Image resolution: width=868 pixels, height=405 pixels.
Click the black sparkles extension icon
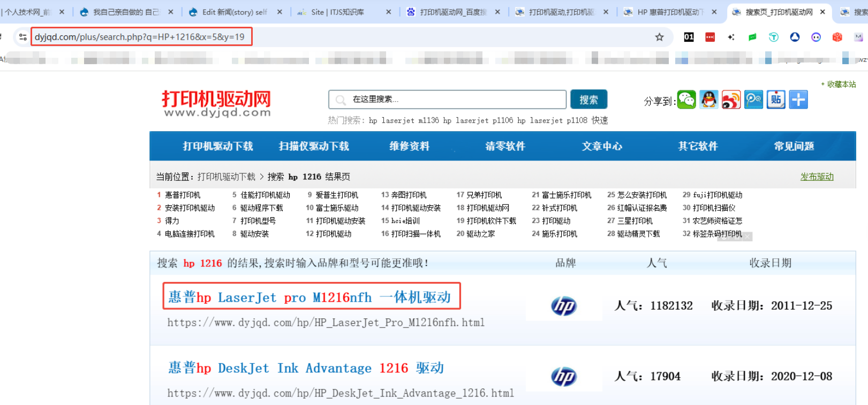pos(731,37)
